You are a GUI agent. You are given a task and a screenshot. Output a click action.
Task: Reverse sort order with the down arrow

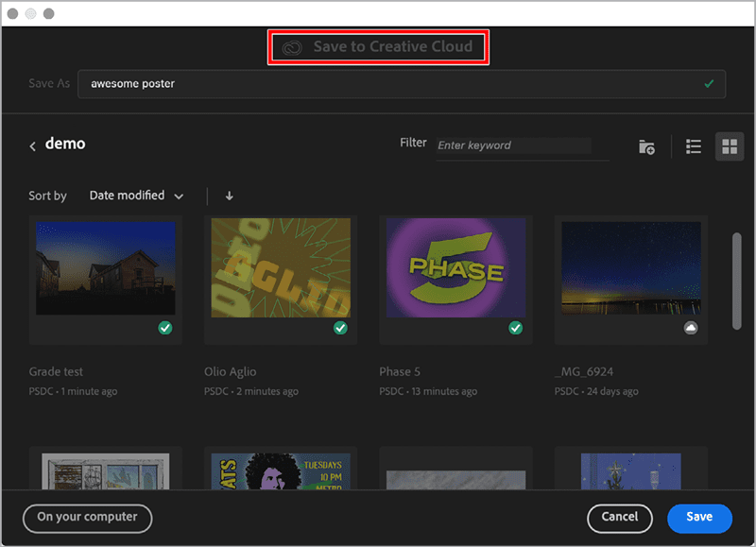pyautogui.click(x=230, y=196)
